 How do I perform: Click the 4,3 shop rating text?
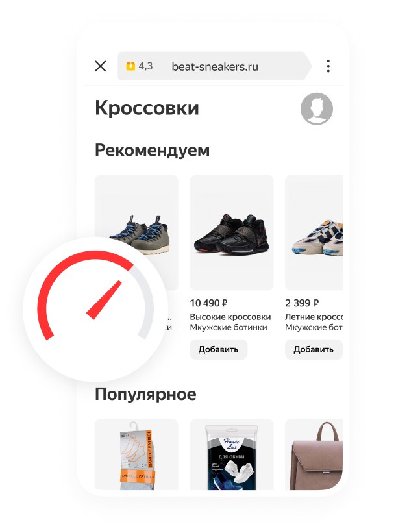[x=145, y=66]
